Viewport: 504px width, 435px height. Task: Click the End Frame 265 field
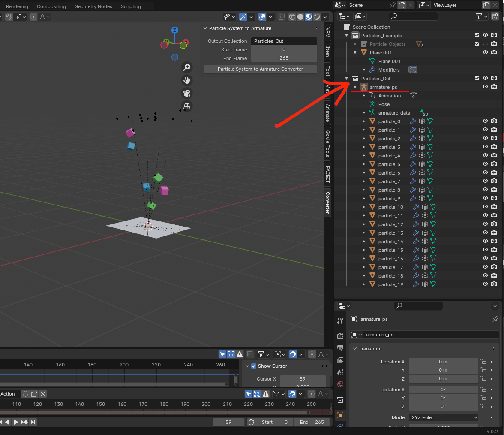(284, 58)
